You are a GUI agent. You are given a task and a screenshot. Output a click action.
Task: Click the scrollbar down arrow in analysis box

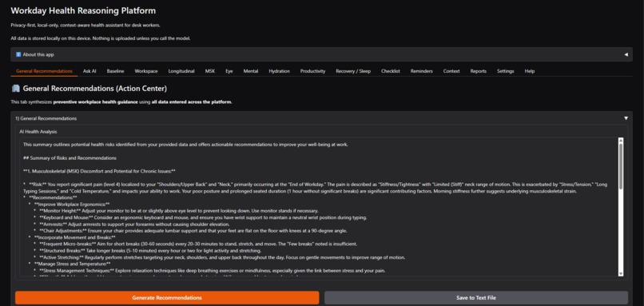pyautogui.click(x=621, y=273)
